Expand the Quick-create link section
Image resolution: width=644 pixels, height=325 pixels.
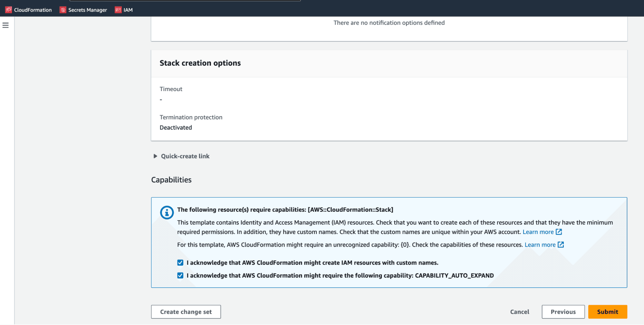tap(185, 156)
